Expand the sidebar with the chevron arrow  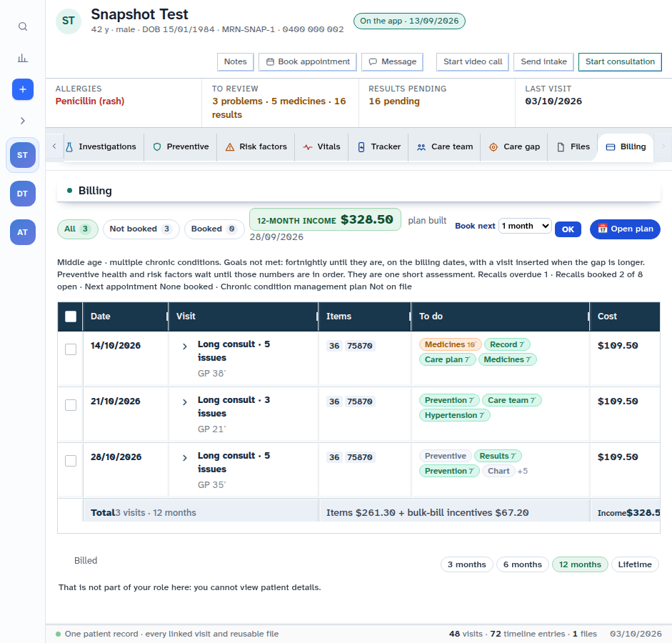(x=23, y=121)
